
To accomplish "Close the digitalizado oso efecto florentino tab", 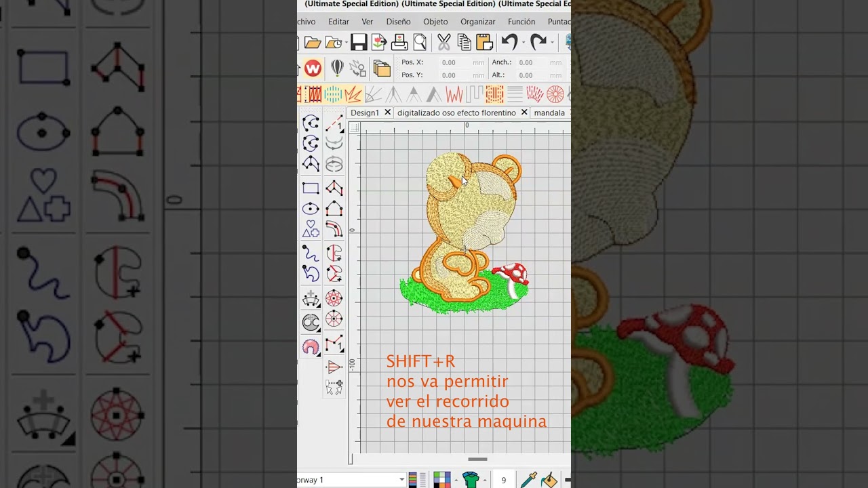I will [x=524, y=113].
